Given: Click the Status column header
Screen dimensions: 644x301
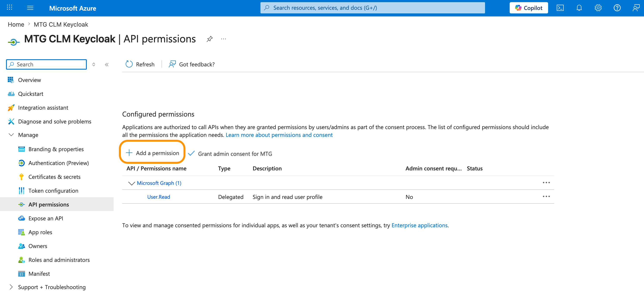Looking at the screenshot, I should point(474,168).
